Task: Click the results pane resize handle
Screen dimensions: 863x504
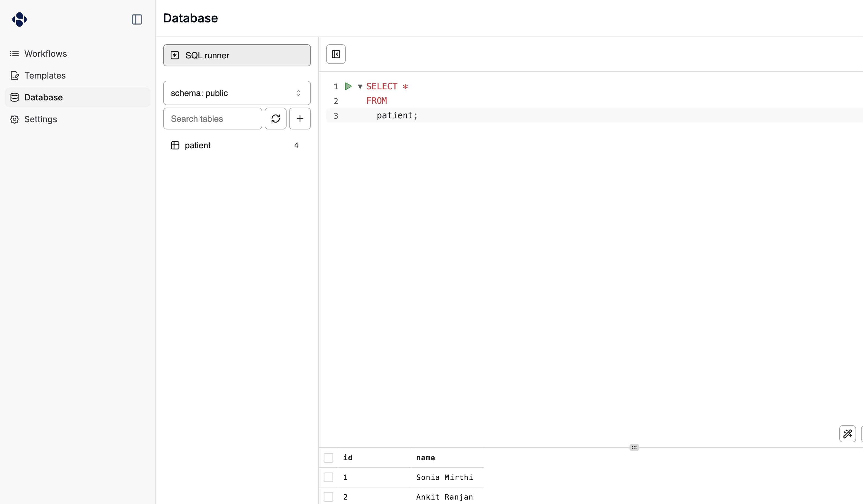Action: pos(634,448)
